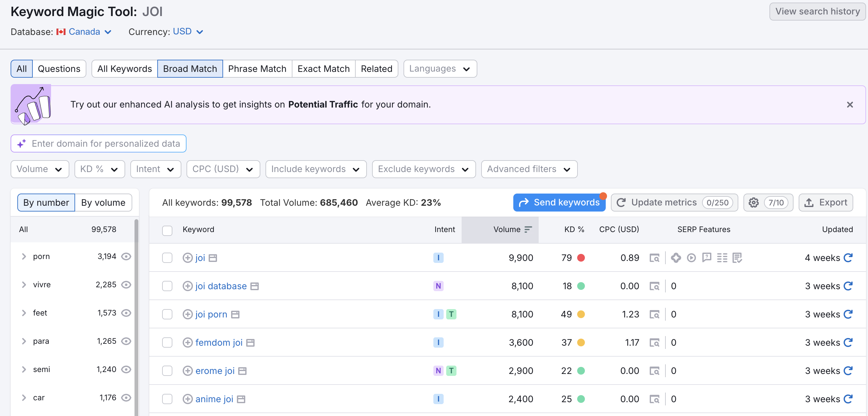
Task: Open the "anime joi" keyword link
Action: tap(214, 399)
